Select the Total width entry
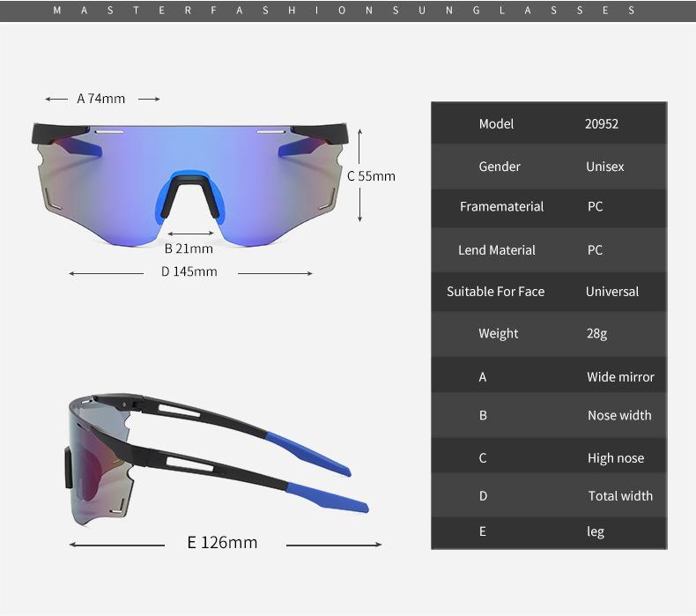The image size is (696, 616). pos(620,495)
